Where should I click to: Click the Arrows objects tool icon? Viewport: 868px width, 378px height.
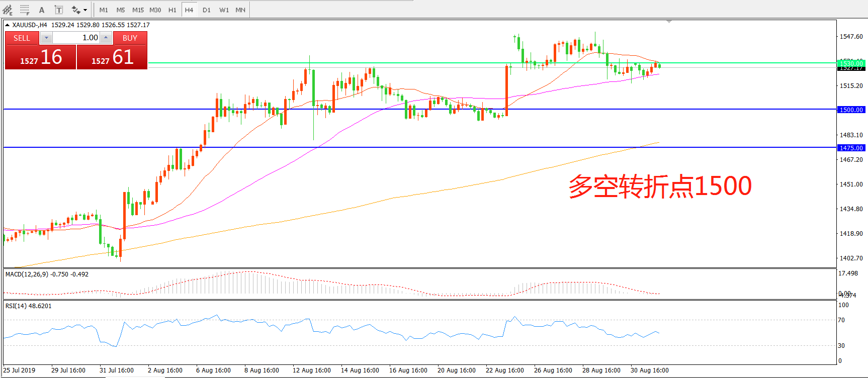point(76,10)
